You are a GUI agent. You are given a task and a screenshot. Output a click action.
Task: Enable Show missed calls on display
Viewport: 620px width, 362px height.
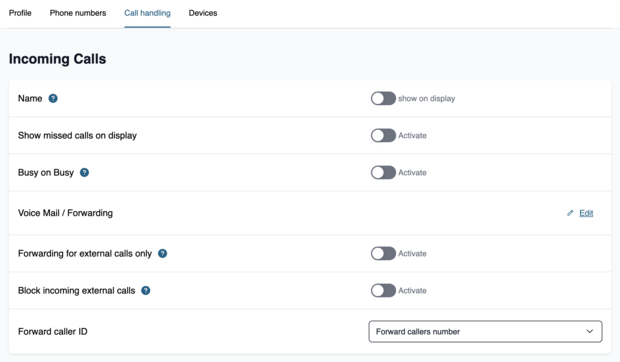(x=383, y=136)
